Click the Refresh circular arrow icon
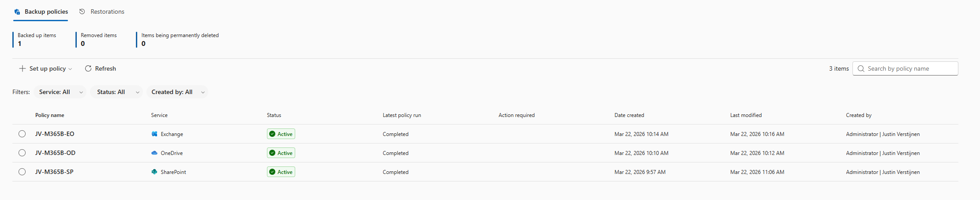This screenshot has height=200, width=980. tap(88, 68)
